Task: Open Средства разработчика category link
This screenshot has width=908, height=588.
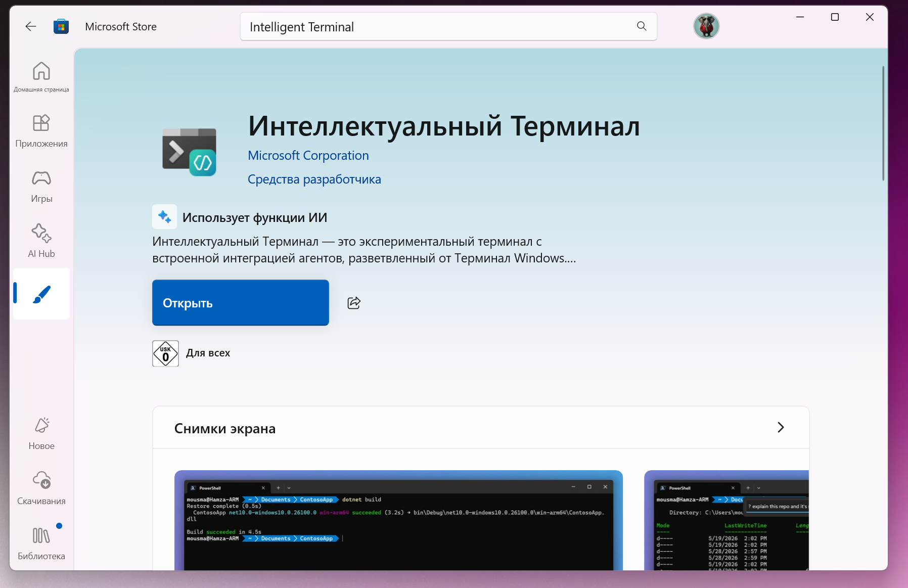Action: click(314, 179)
